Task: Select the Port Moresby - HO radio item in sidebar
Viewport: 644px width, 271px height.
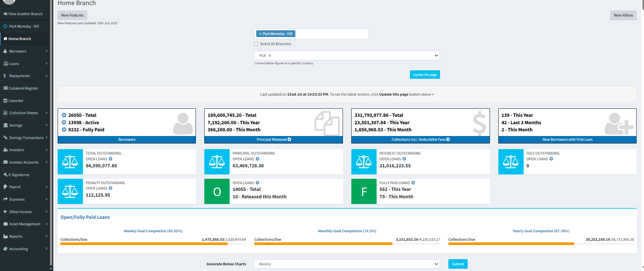Action: [5, 26]
